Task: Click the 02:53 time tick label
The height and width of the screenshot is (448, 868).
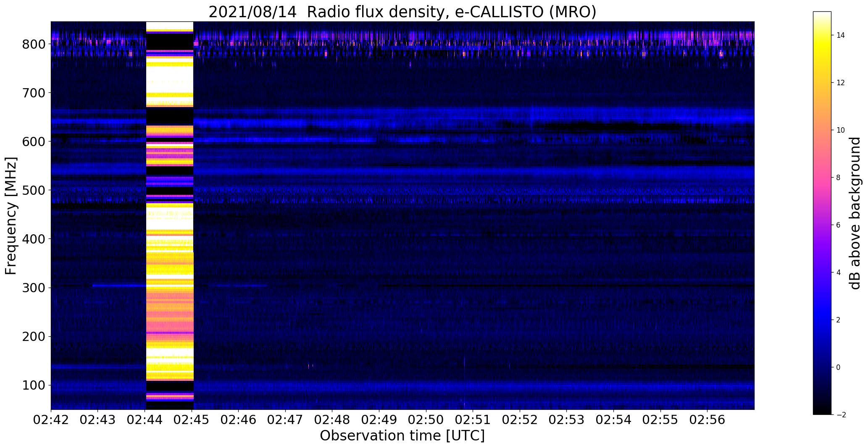Action: coord(567,420)
